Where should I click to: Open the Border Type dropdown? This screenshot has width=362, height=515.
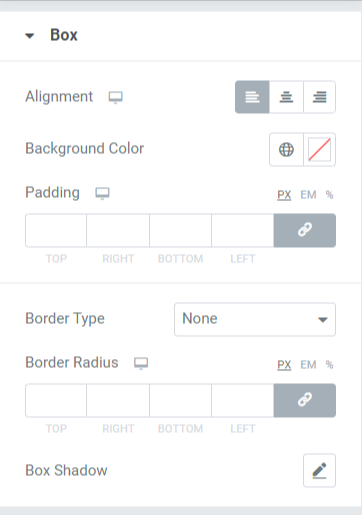click(255, 319)
